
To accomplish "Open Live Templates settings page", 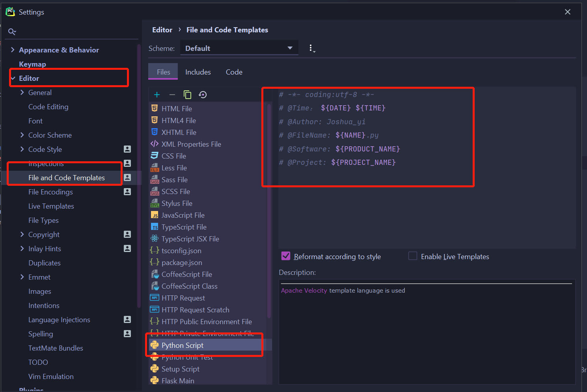I will tap(51, 206).
